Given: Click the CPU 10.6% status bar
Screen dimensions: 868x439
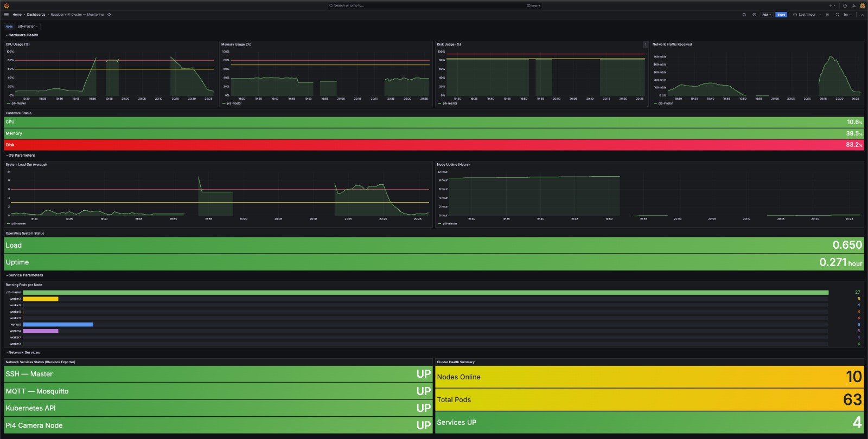Looking at the screenshot, I should click(x=434, y=122).
